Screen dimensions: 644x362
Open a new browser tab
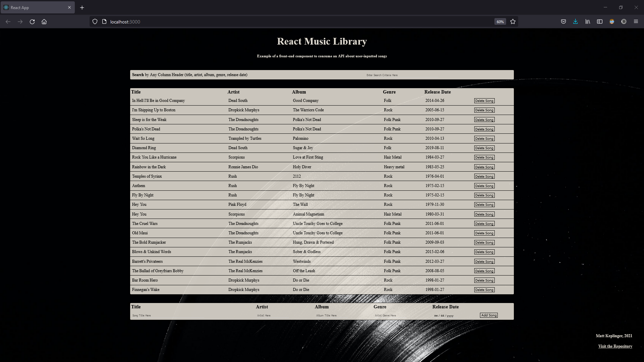[82, 7]
